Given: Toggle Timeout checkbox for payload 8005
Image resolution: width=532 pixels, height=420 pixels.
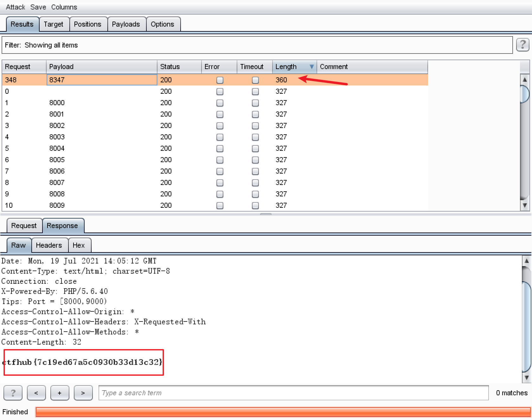Looking at the screenshot, I should [255, 160].
